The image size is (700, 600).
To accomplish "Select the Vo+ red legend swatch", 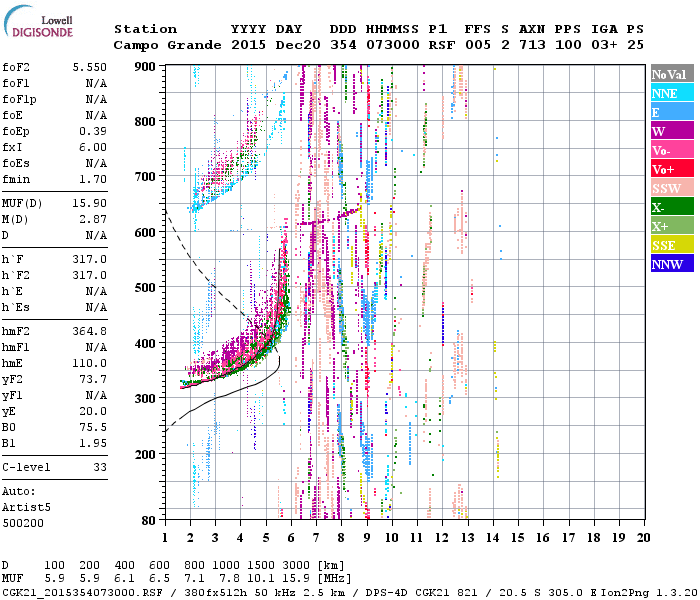I will [x=672, y=169].
